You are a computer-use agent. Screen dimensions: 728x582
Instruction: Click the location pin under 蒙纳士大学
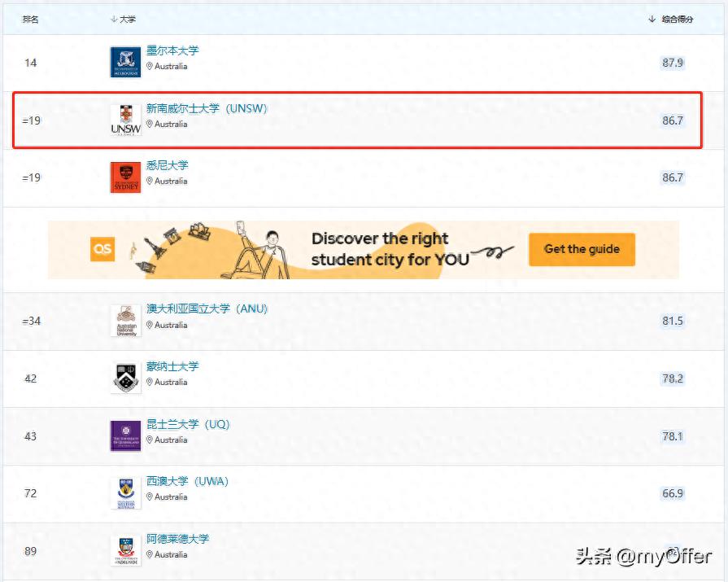click(150, 383)
